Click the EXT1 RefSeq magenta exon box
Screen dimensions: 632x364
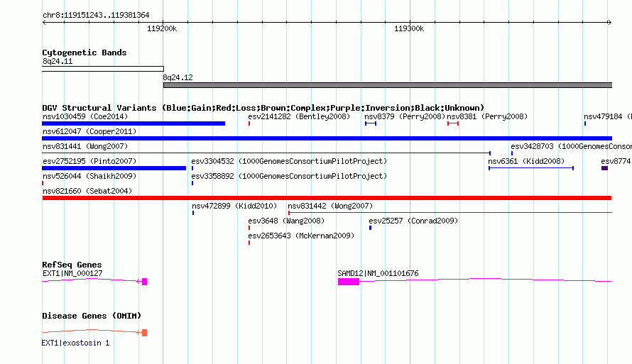[145, 282]
